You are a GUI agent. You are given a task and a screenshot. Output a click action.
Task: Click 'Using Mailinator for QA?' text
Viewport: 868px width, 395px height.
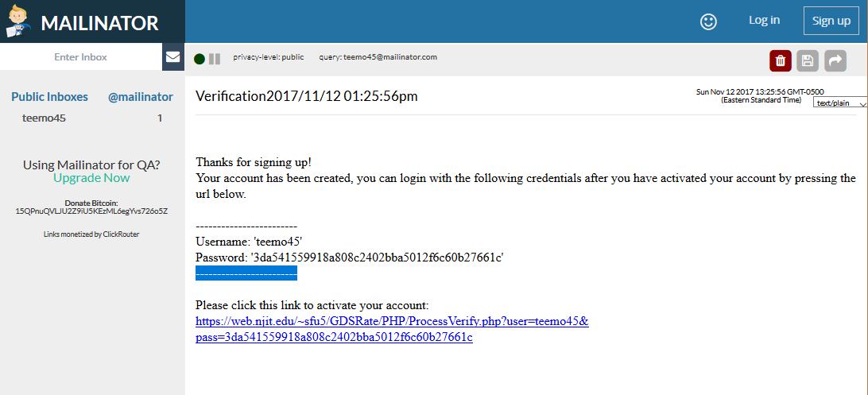pyautogui.click(x=92, y=165)
